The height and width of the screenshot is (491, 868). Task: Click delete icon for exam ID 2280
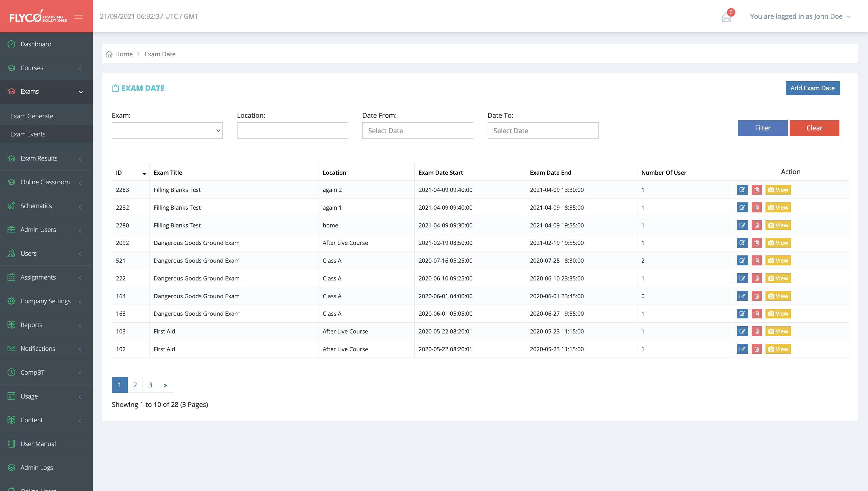point(757,225)
